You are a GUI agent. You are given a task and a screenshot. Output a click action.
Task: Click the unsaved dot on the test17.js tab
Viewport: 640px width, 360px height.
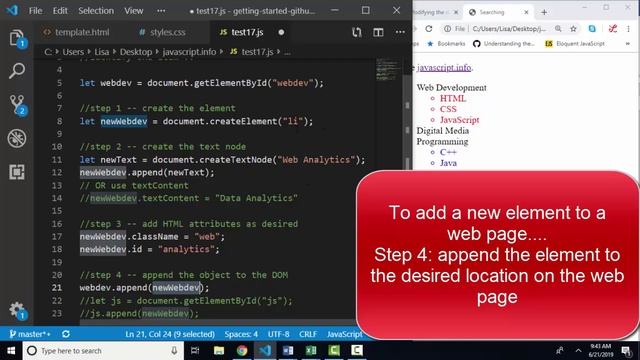[281, 32]
